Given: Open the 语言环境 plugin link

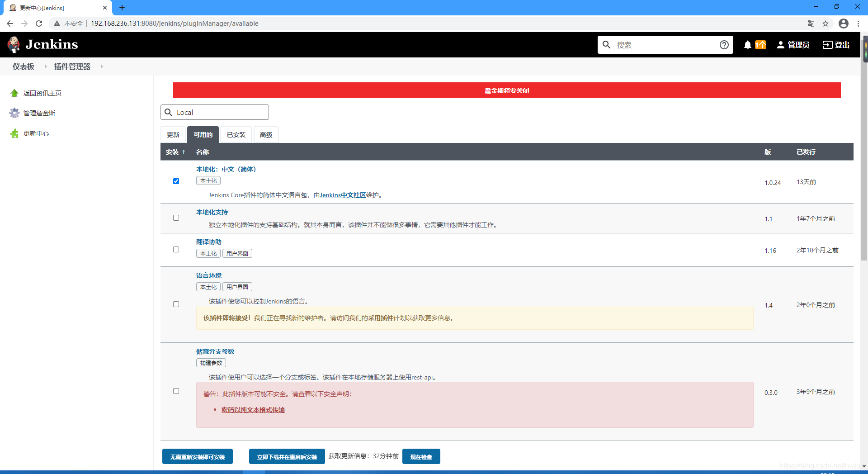Looking at the screenshot, I should tap(209, 275).
